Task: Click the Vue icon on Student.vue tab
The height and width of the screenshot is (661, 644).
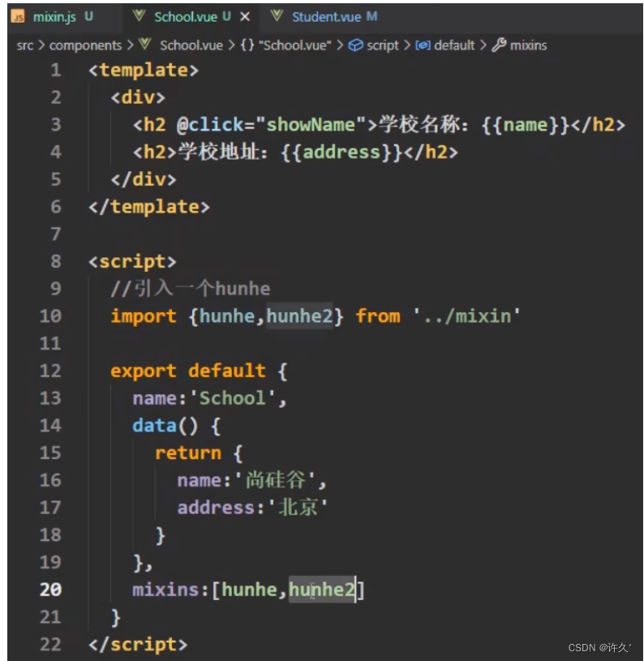Action: (277, 16)
